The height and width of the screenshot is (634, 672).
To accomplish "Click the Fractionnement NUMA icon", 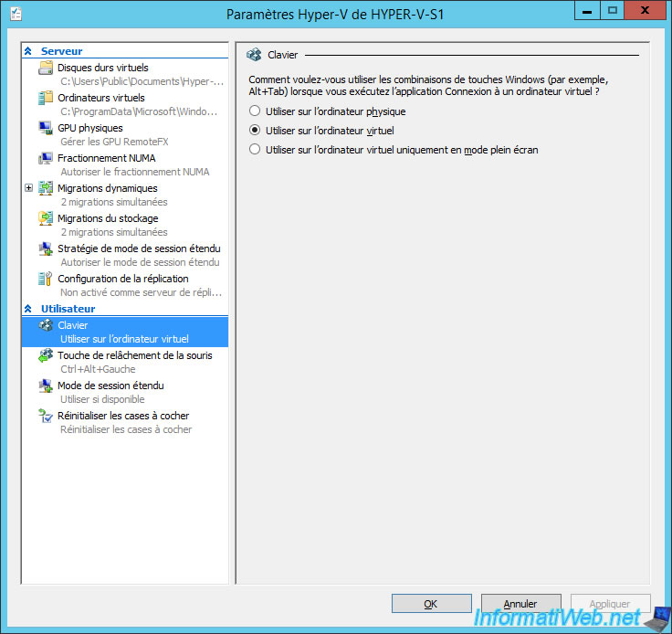I will pyautogui.click(x=46, y=158).
